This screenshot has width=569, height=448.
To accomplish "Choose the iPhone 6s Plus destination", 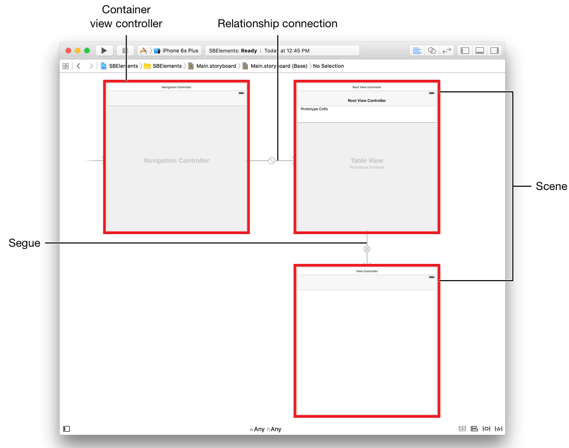I will point(177,50).
